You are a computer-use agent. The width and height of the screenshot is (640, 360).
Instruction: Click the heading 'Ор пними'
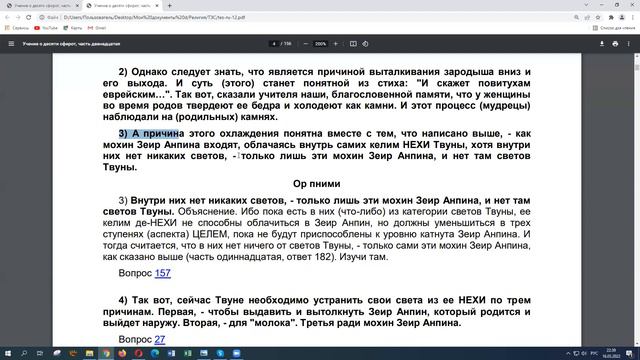[x=317, y=184]
